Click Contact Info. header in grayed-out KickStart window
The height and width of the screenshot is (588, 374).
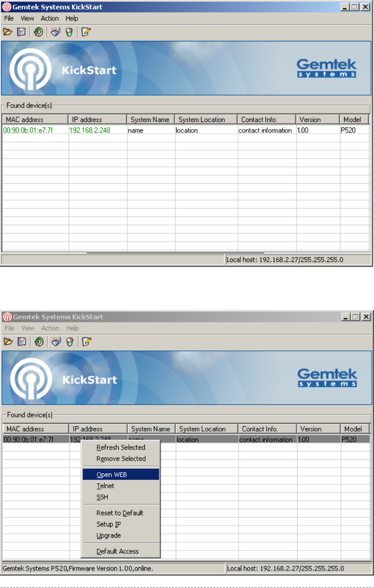267,429
